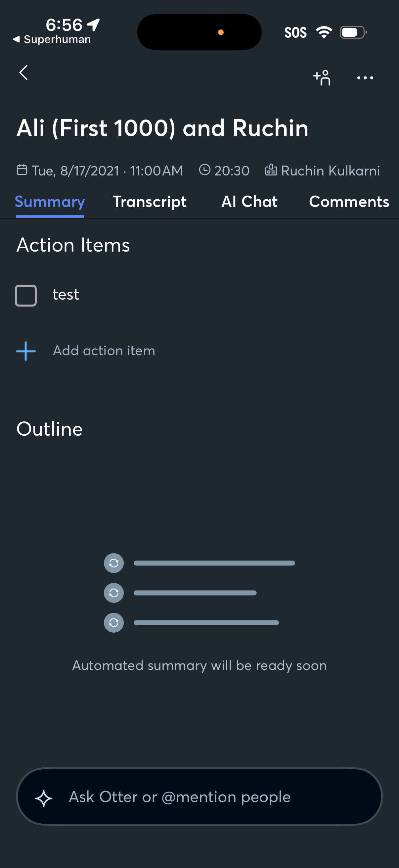Viewport: 399px width, 868px height.
Task: Tap the first outline refresh icon
Action: (x=114, y=563)
